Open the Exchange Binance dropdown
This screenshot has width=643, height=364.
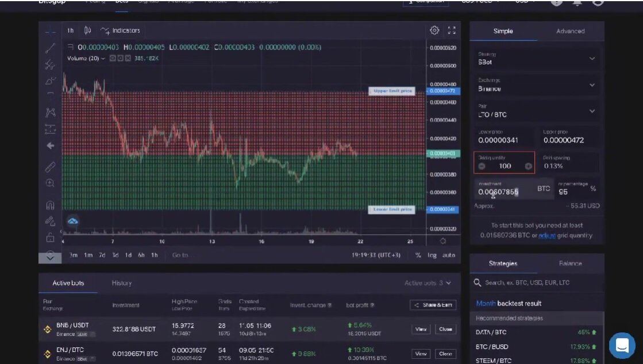click(x=537, y=85)
